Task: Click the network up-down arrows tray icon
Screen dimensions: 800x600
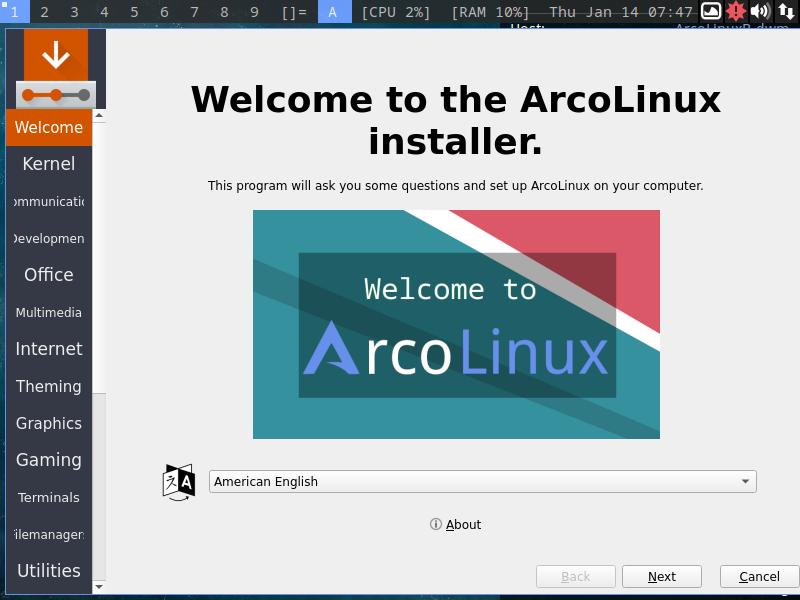Action: pos(786,11)
